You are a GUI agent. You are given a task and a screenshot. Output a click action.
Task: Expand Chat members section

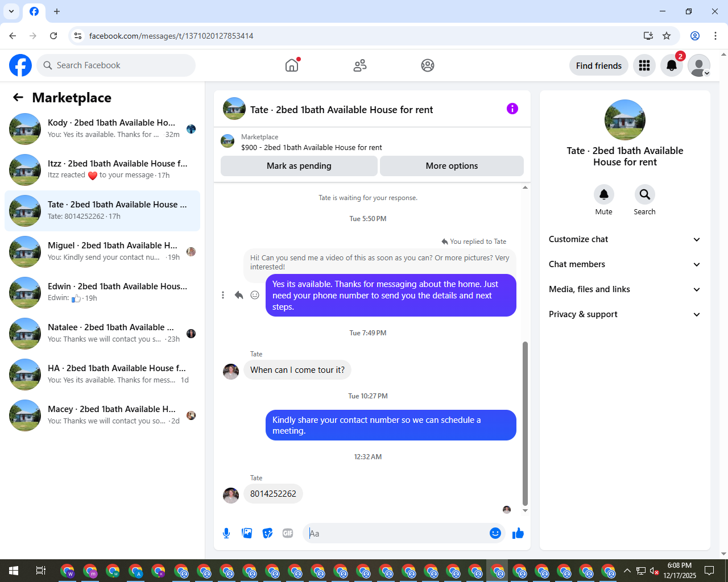click(x=625, y=264)
